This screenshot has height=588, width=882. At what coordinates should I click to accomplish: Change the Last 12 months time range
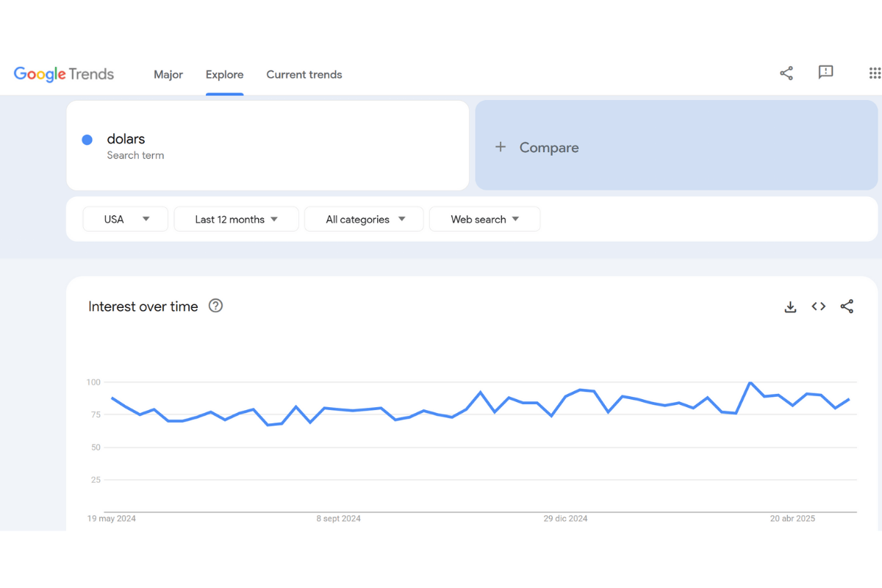(236, 219)
